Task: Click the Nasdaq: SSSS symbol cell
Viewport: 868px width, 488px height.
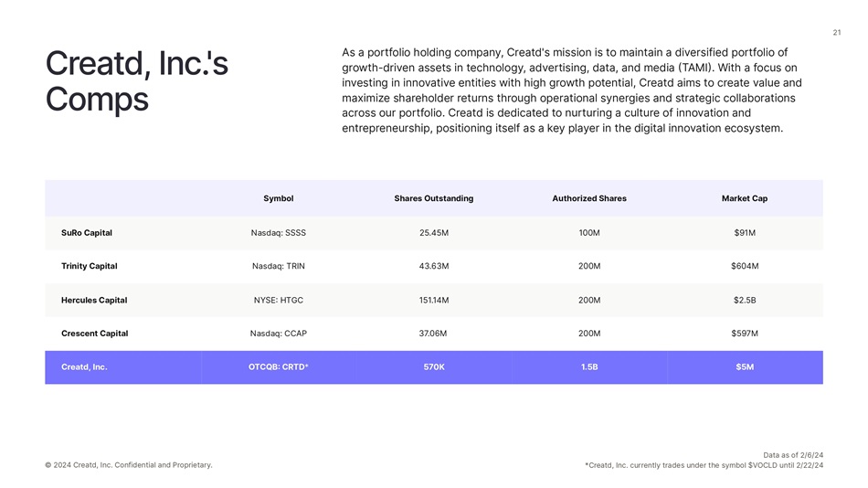Action: pyautogui.click(x=279, y=233)
